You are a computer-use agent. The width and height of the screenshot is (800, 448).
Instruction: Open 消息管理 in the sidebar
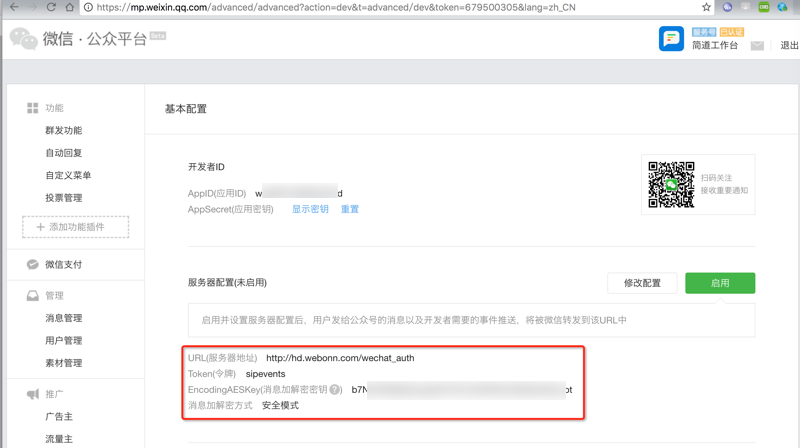pos(64,318)
